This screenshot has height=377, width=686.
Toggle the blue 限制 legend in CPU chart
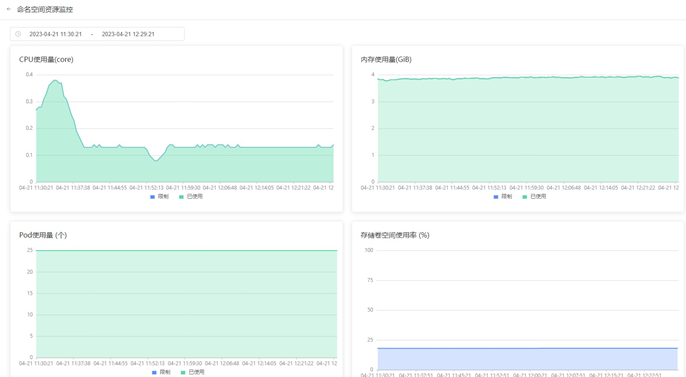[x=160, y=197]
